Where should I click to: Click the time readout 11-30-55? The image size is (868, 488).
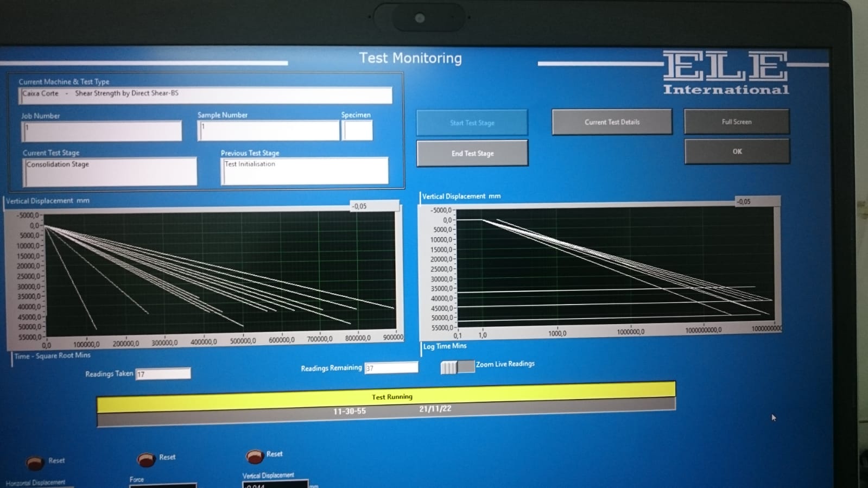(x=350, y=411)
